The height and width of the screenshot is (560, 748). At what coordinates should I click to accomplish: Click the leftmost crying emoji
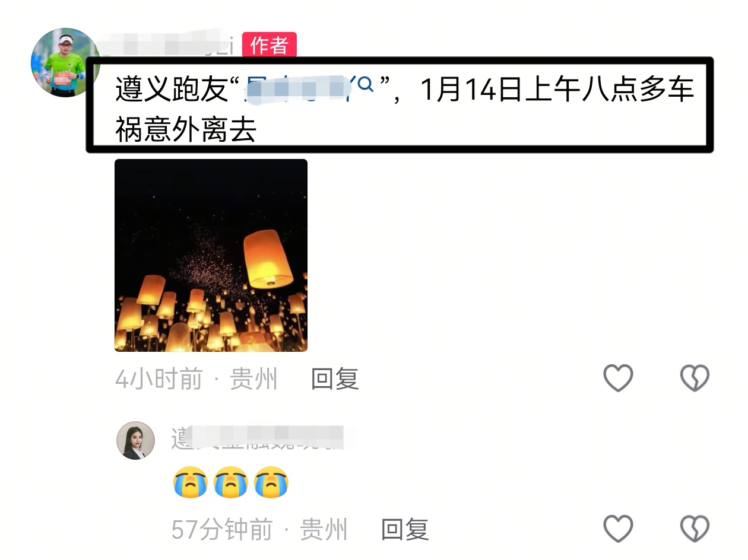coord(190,482)
